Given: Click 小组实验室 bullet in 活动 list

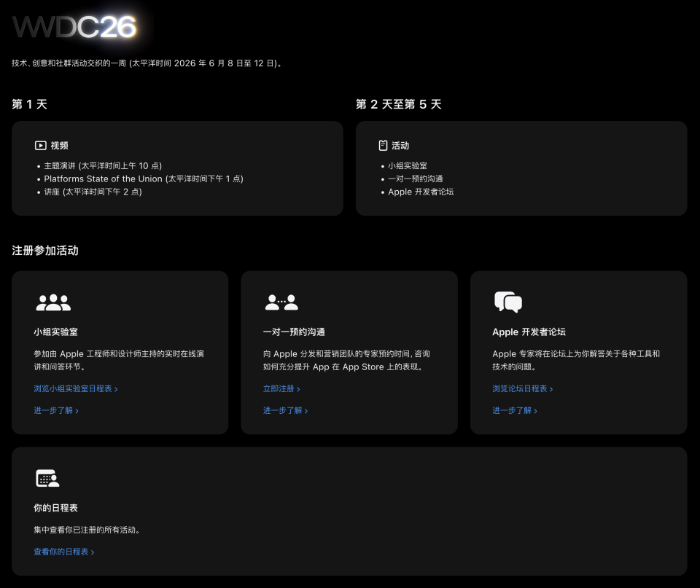Looking at the screenshot, I should pyautogui.click(x=408, y=166).
